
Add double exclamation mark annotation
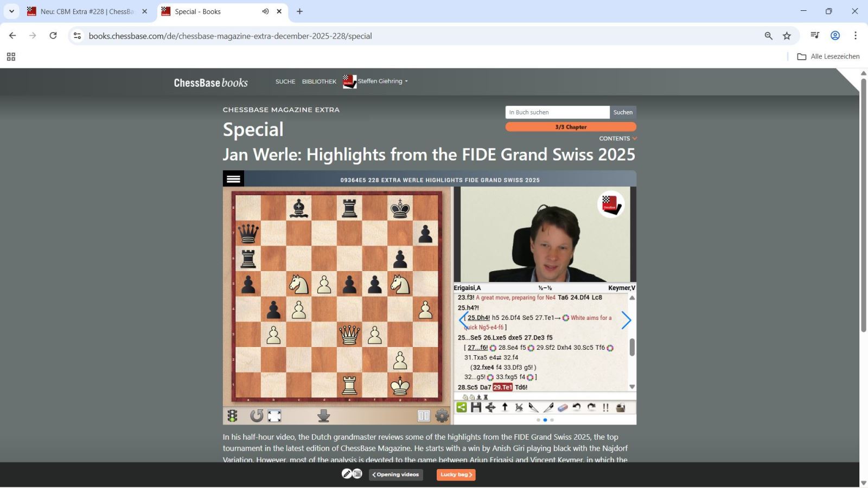pos(605,407)
